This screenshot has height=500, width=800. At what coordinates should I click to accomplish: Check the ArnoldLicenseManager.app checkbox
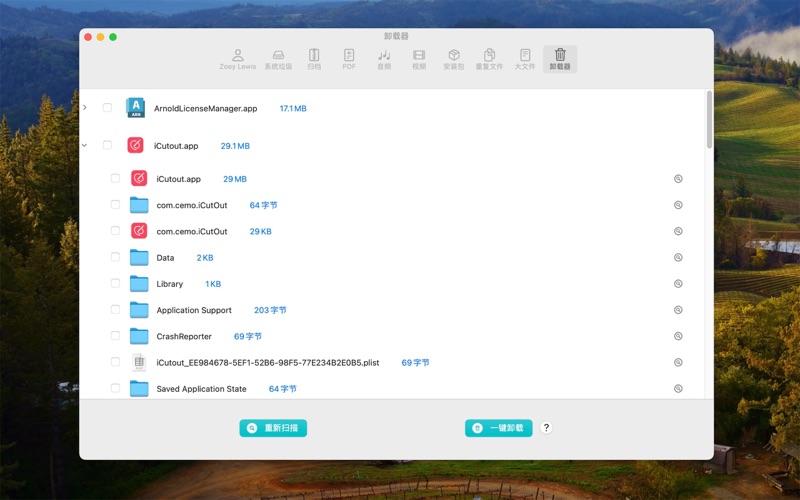pyautogui.click(x=107, y=108)
